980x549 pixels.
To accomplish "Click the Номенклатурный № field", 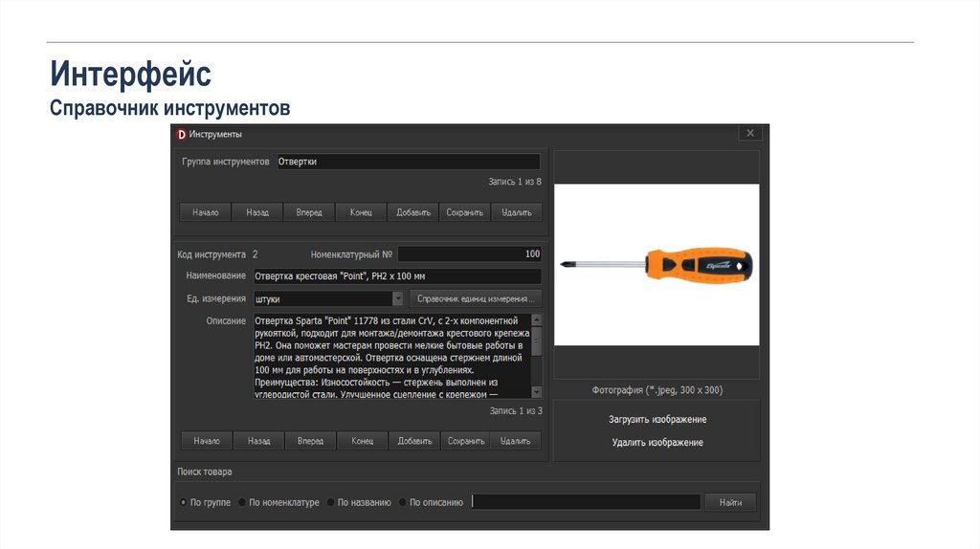I will pyautogui.click(x=470, y=254).
